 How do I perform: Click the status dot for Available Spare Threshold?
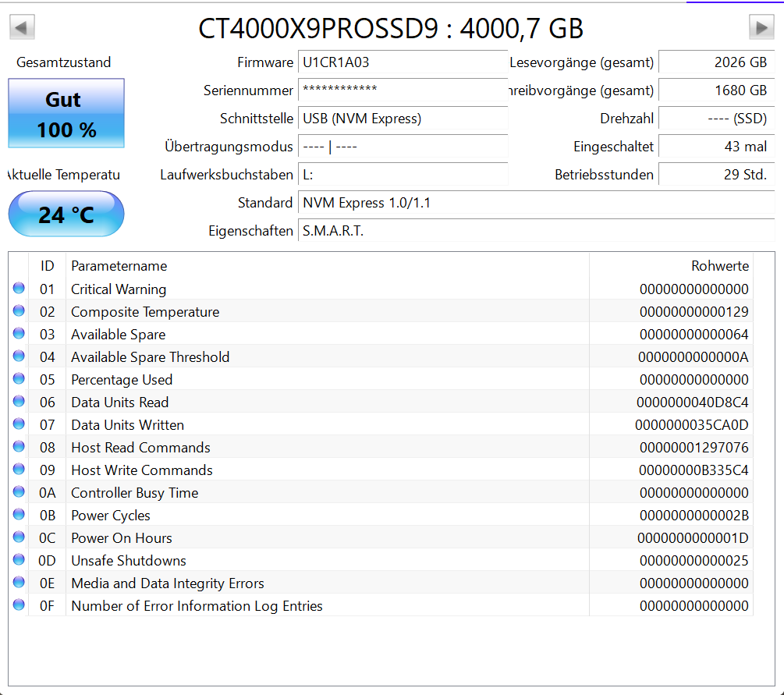[x=19, y=356]
